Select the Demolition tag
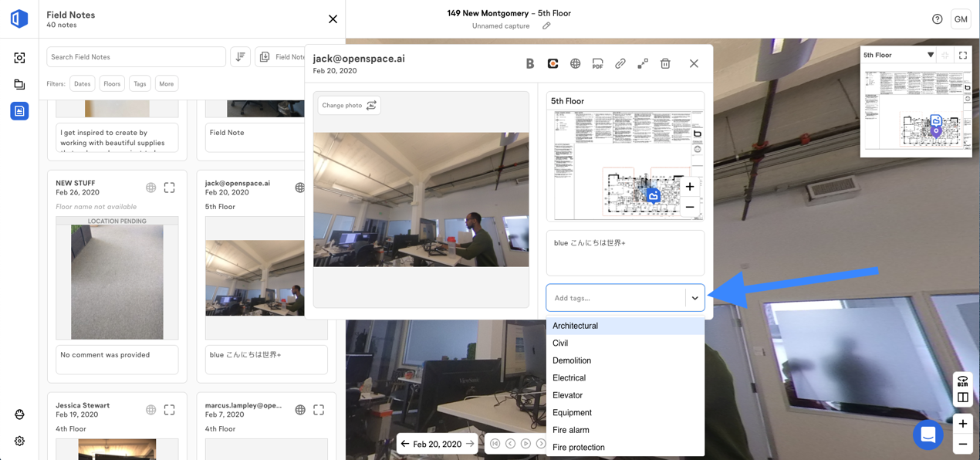 (625, 360)
